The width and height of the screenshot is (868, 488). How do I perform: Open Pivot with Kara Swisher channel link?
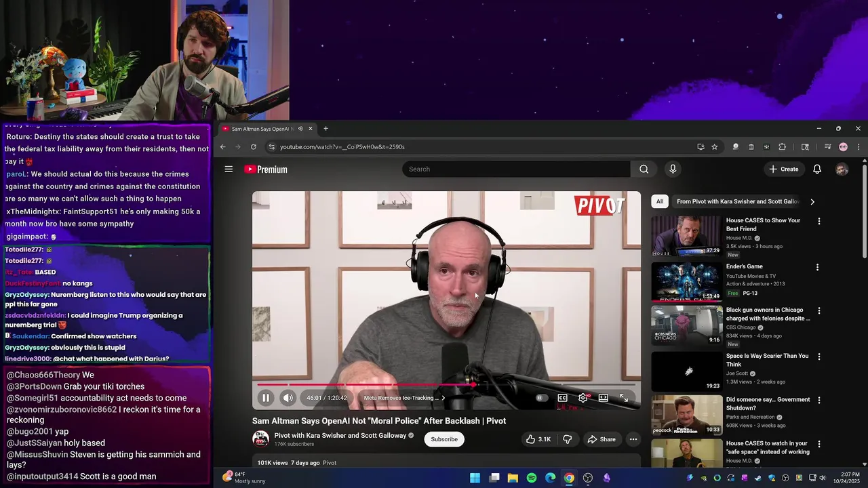pos(340,435)
